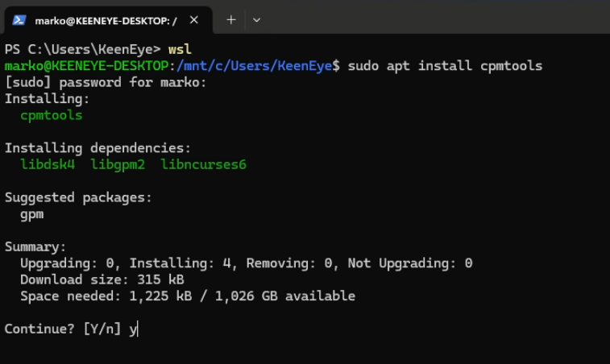Click the 'PS C:\Users\KeenEye>' prompt
Screen dimensions: 610x364
point(82,49)
